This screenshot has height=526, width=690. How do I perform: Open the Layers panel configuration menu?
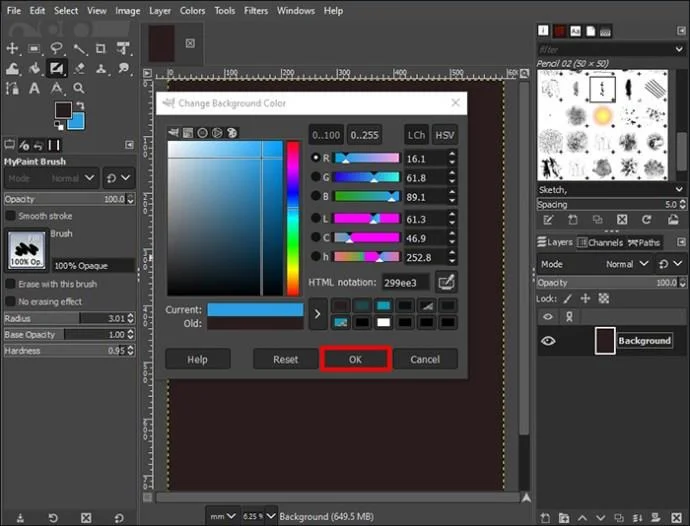coord(681,242)
